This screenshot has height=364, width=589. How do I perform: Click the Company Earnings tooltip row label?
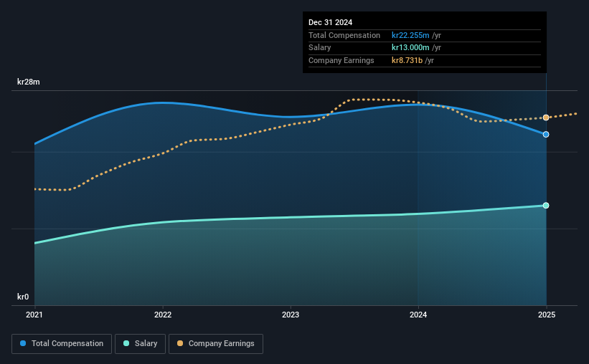(x=341, y=60)
